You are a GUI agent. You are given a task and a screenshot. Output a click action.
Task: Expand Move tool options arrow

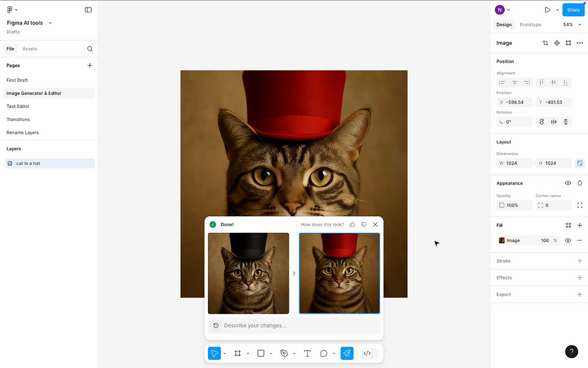[x=225, y=354]
